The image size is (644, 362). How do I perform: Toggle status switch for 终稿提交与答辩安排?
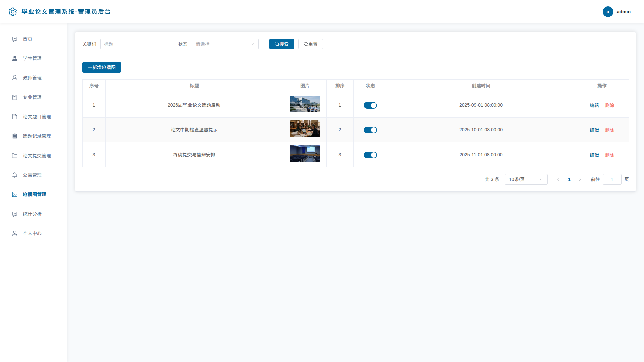click(370, 155)
